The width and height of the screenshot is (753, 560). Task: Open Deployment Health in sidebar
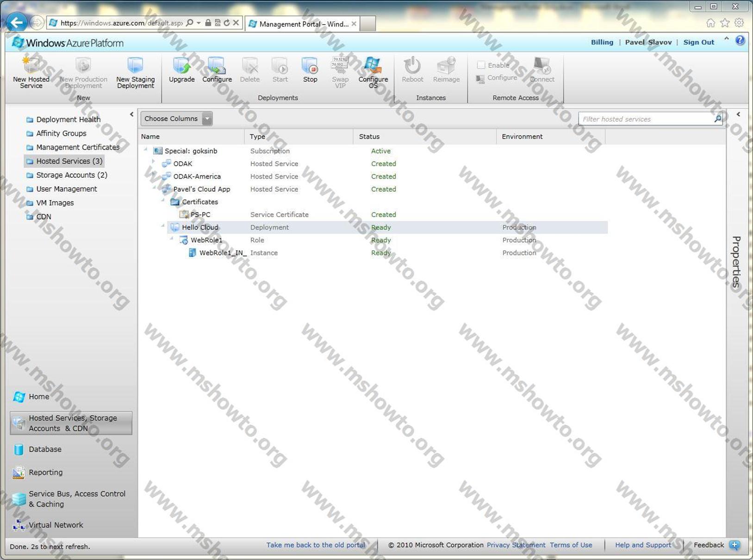63,119
